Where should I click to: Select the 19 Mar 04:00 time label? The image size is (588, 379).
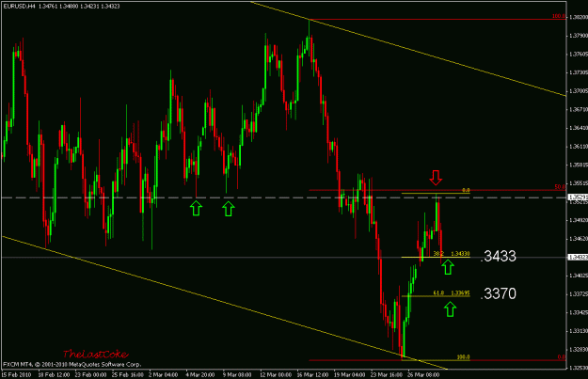click(349, 375)
